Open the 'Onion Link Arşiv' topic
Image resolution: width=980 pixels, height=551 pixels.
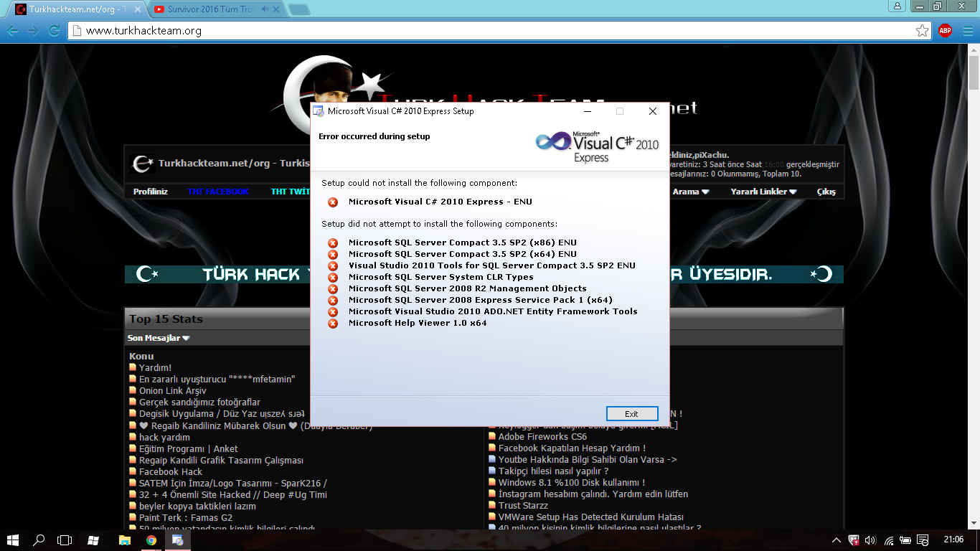coord(172,390)
